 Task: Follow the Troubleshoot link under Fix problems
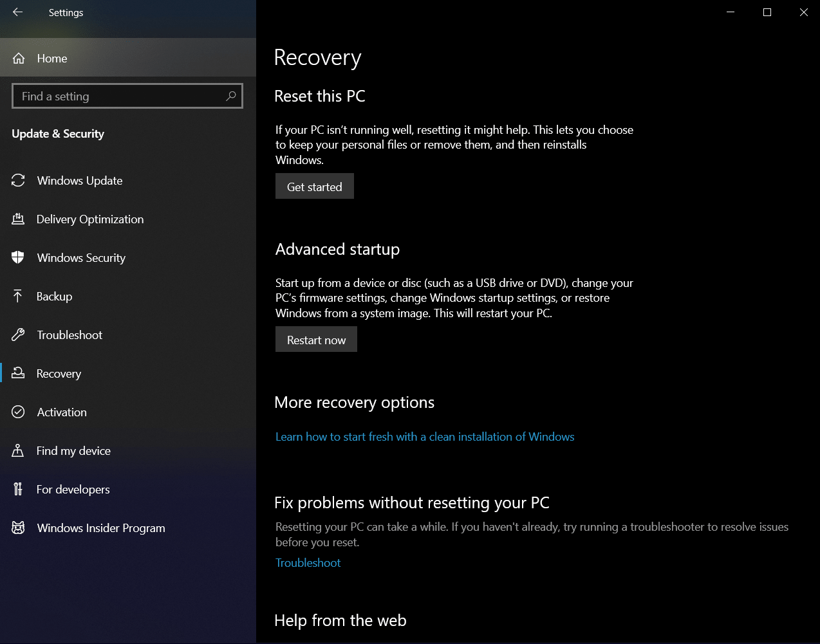coord(308,563)
